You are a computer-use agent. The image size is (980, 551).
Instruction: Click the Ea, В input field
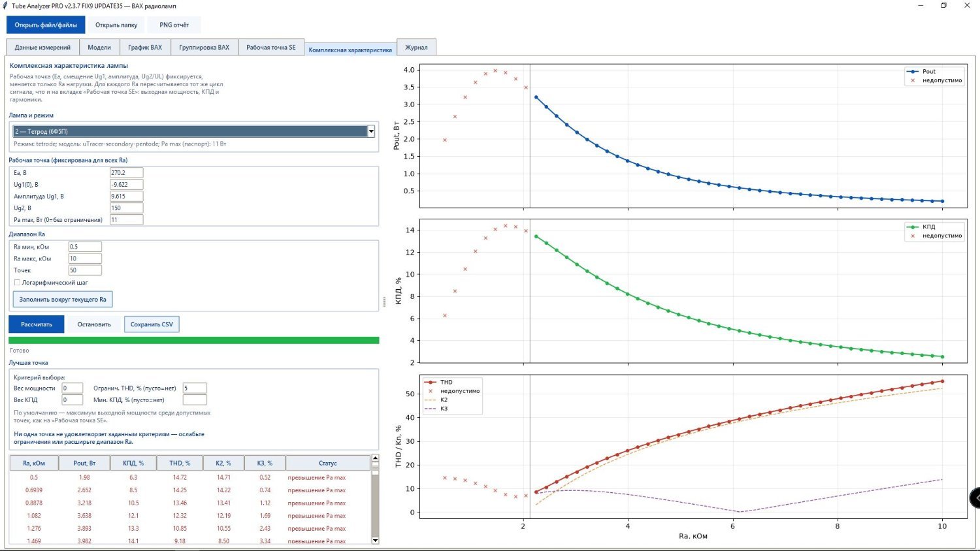pos(126,173)
